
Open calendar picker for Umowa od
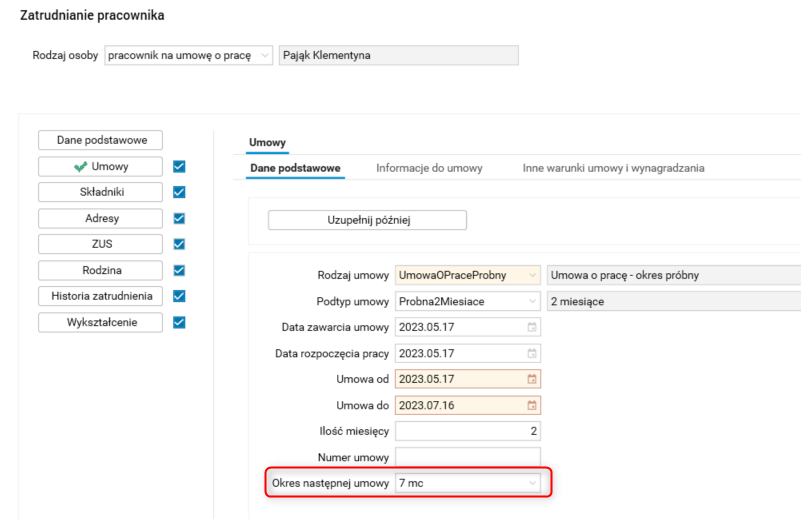tap(532, 379)
